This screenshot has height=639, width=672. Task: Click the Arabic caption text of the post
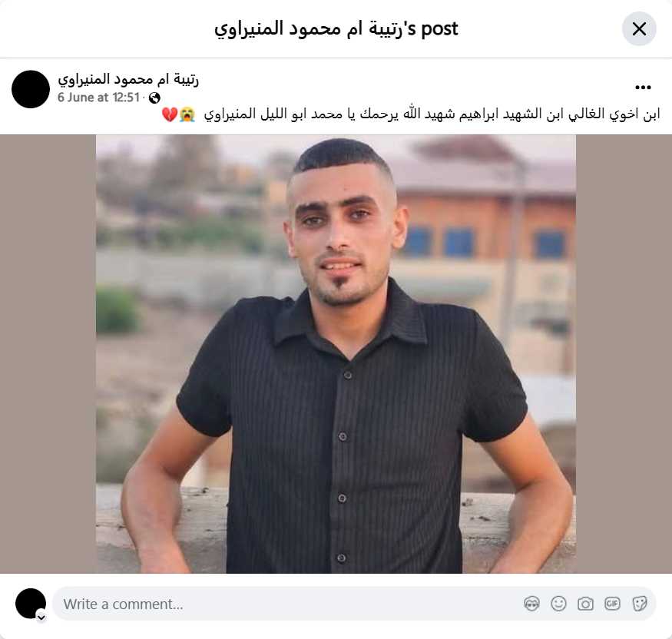coord(432,114)
